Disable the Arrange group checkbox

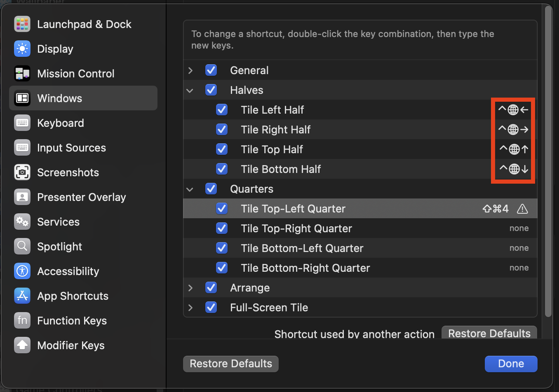click(x=211, y=288)
